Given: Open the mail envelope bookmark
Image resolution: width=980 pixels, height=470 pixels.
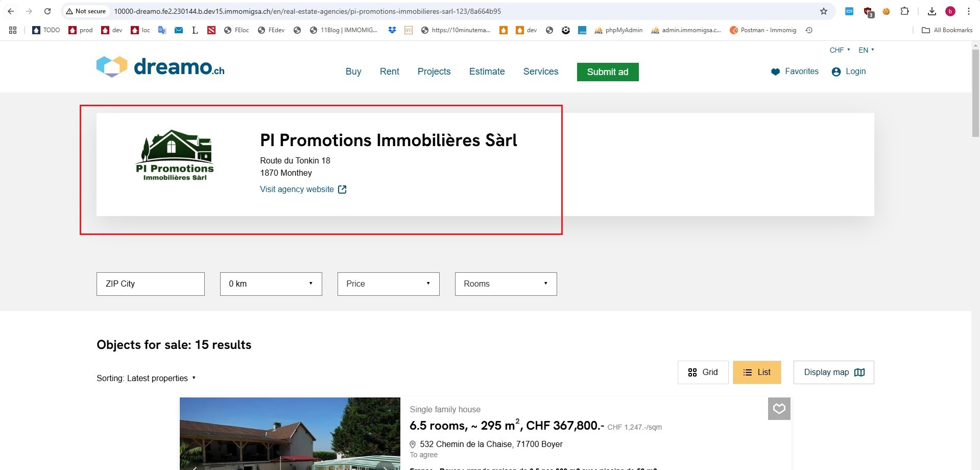Looking at the screenshot, I should [x=179, y=30].
